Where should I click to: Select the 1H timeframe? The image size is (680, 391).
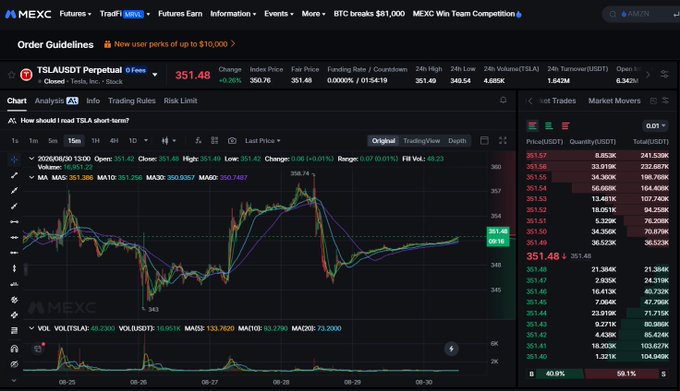click(95, 140)
